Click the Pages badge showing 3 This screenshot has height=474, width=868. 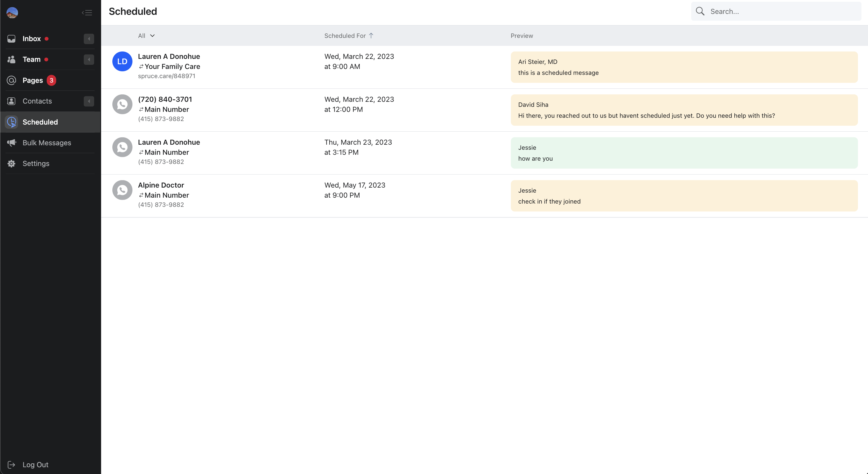tap(51, 80)
